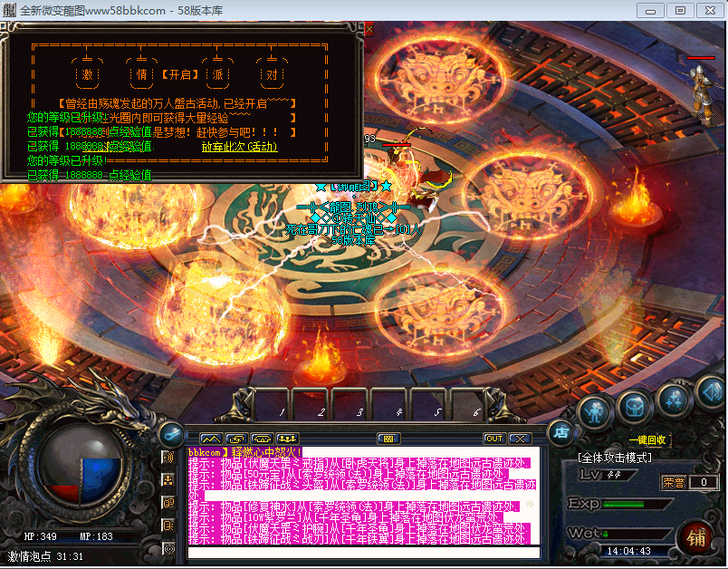The width and height of the screenshot is (728, 569).
Task: Toggle the private message chat channel icon
Action: (168, 503)
